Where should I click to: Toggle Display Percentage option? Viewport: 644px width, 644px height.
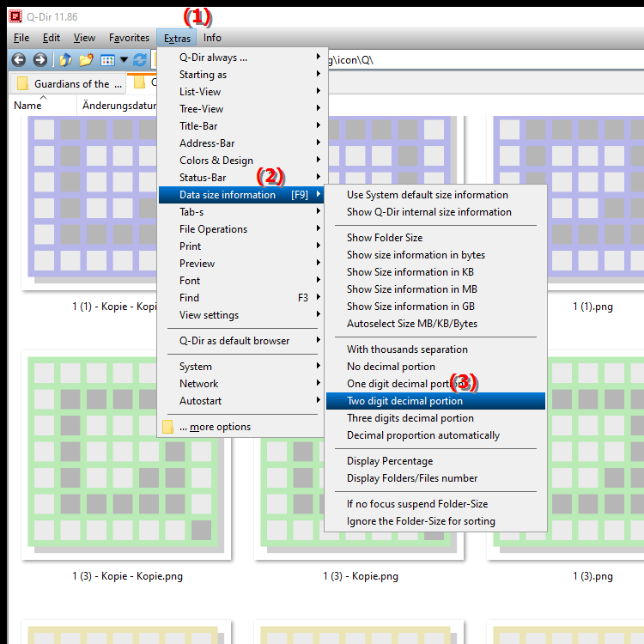click(435, 461)
